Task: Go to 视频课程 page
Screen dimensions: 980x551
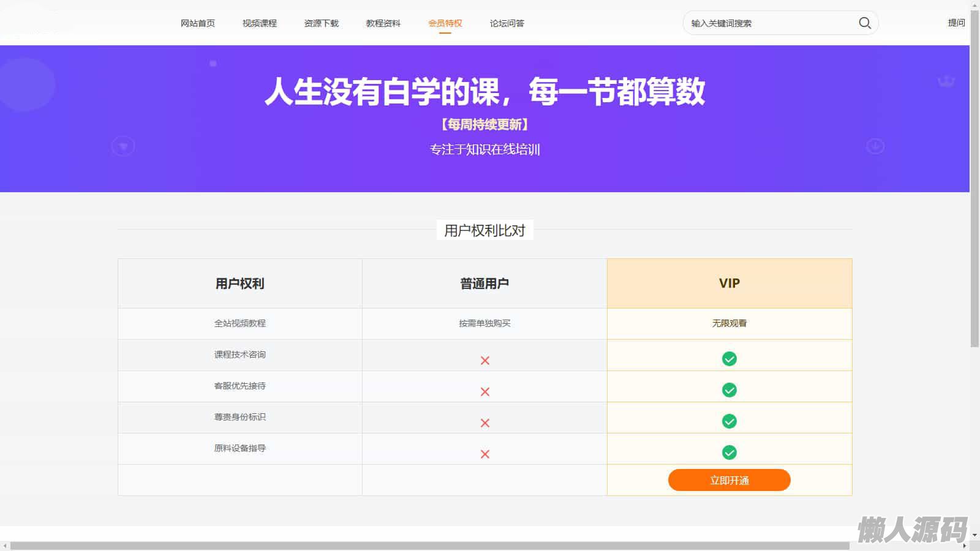Action: click(x=259, y=23)
